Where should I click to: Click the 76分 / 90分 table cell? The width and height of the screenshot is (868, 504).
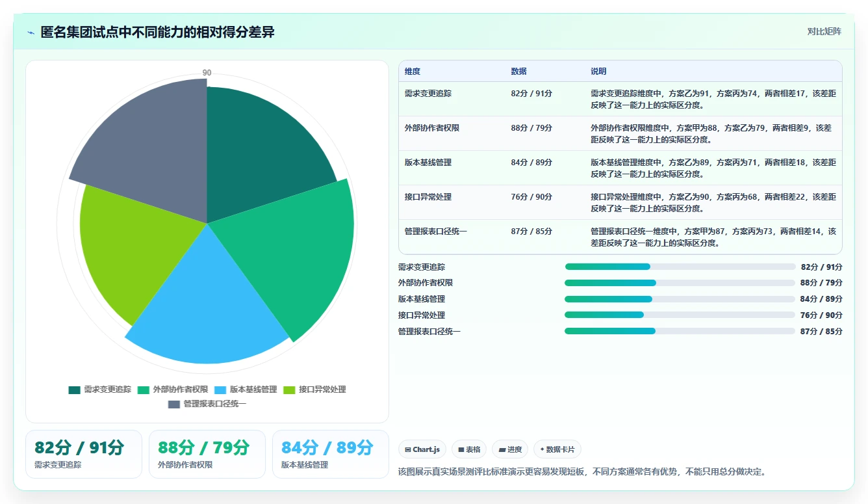pyautogui.click(x=531, y=197)
